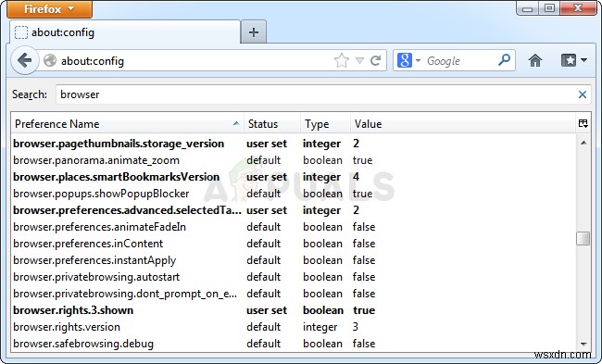The image size is (602, 364).
Task: Show URL history dropdown arrow
Action: (359, 61)
